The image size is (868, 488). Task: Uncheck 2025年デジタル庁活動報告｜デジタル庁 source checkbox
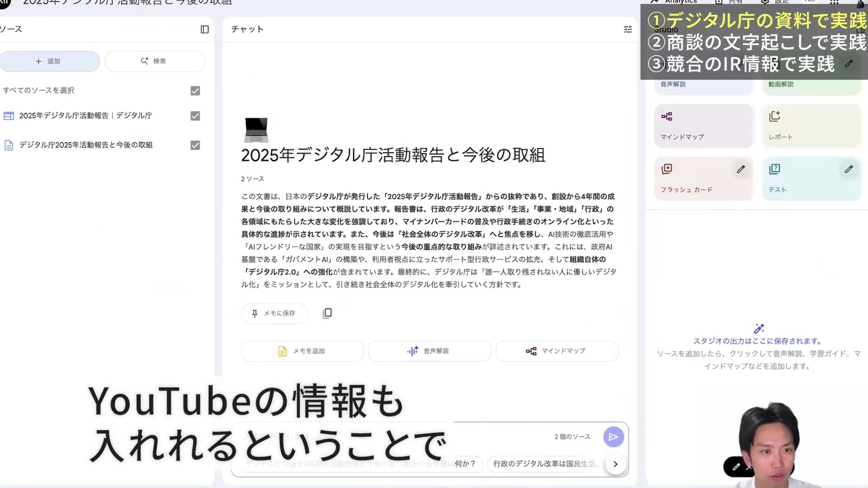click(195, 116)
